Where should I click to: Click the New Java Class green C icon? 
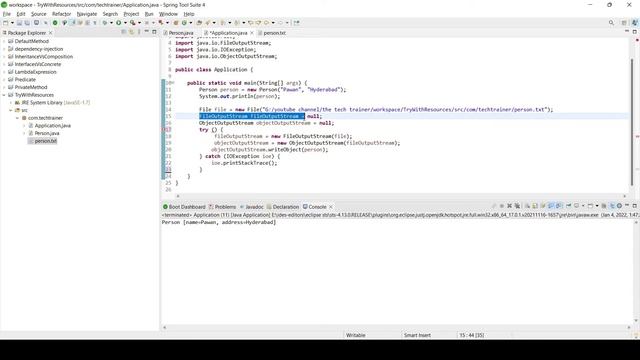click(184, 23)
